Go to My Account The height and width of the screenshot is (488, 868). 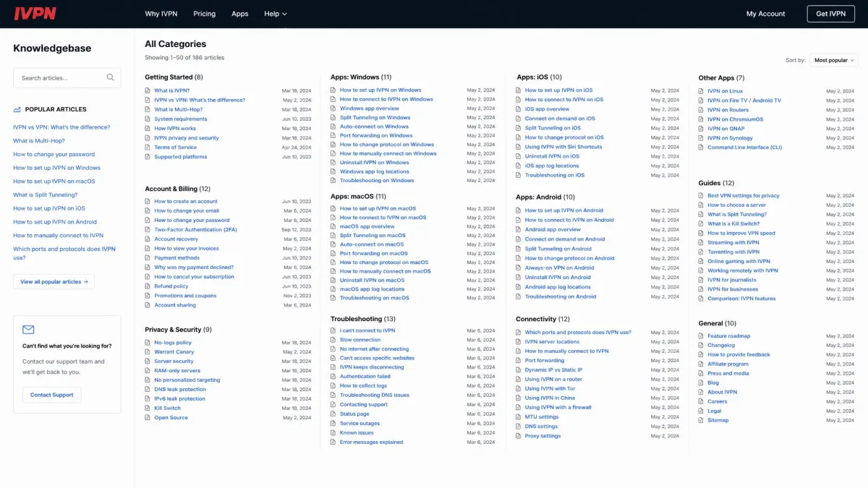(766, 14)
